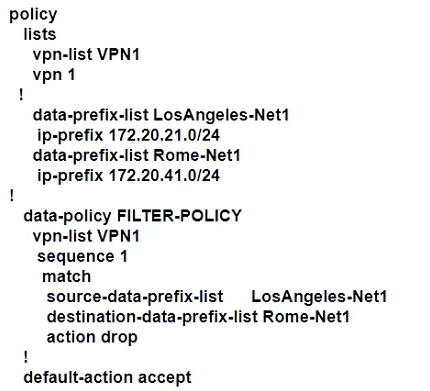The width and height of the screenshot is (430, 391).
Task: Click the "sequence 1" line
Action: coord(82,256)
